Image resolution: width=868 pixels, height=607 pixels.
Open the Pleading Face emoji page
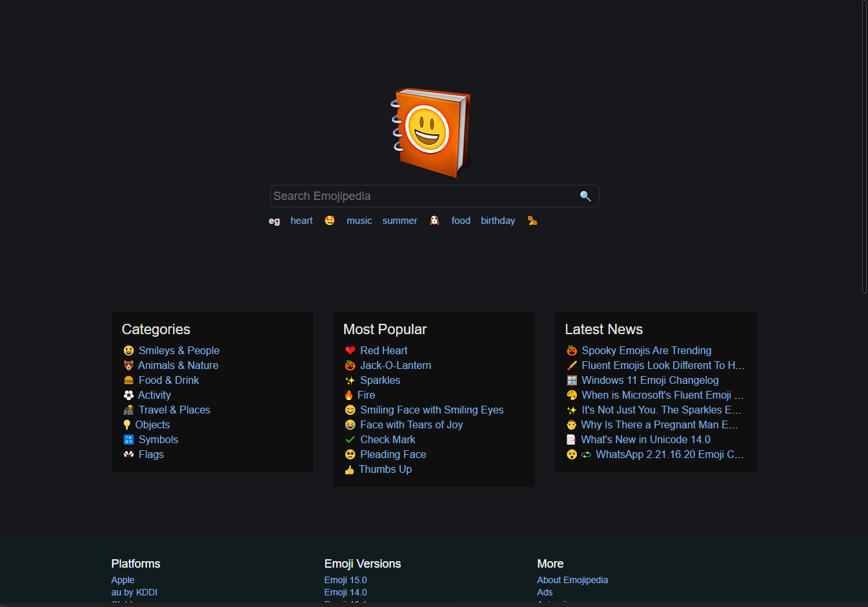coord(393,455)
